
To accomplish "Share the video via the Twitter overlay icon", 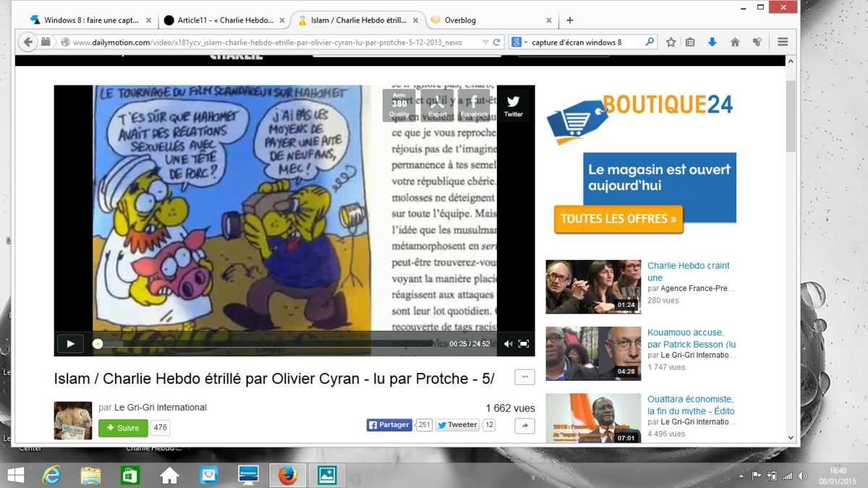I will tap(513, 106).
